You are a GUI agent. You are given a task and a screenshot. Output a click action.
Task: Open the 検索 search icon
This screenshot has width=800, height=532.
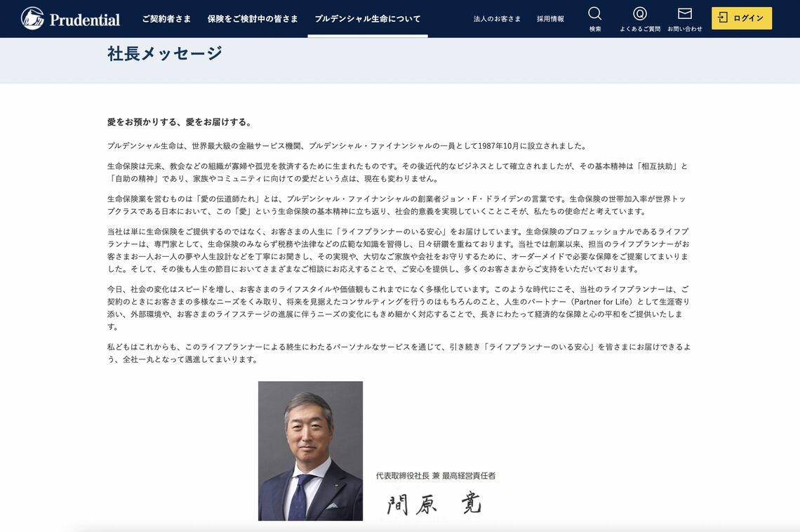tap(594, 18)
